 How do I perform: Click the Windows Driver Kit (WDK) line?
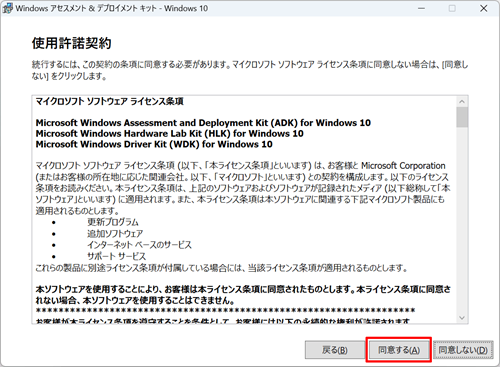pos(154,144)
